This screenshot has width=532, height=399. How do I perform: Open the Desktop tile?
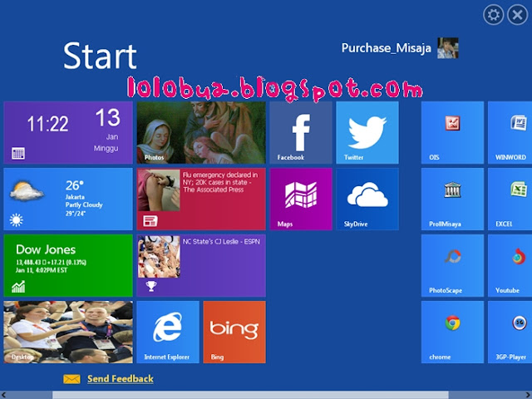(x=68, y=332)
